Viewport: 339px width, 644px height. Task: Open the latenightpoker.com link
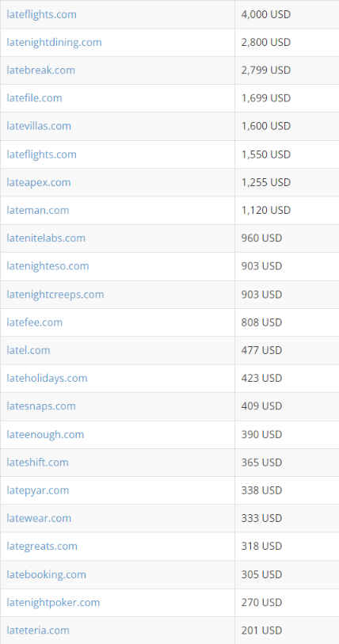(53, 603)
